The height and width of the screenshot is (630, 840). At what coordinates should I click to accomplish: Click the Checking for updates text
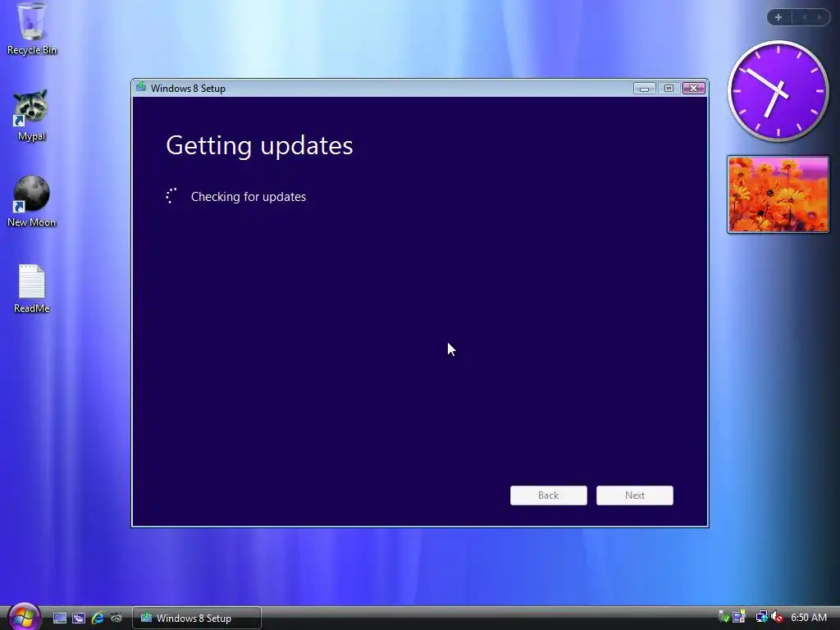pyautogui.click(x=249, y=197)
